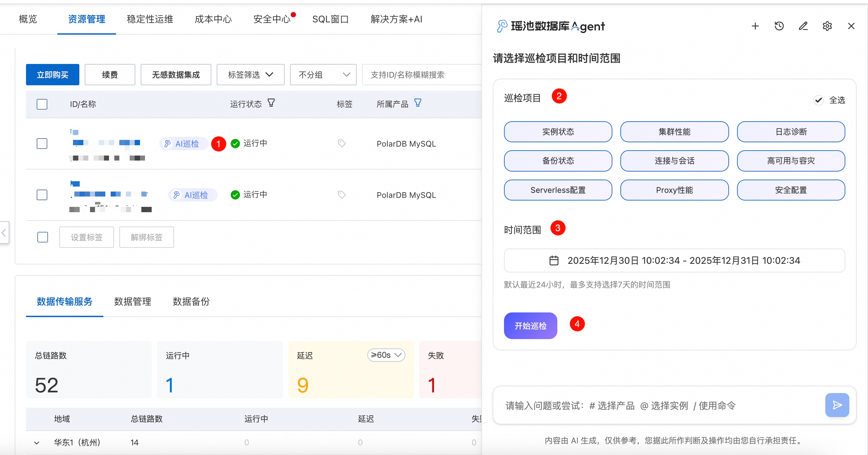Click the ID/name fuzzy search field
Screen dimensions: 868x455
pyautogui.click(x=421, y=74)
